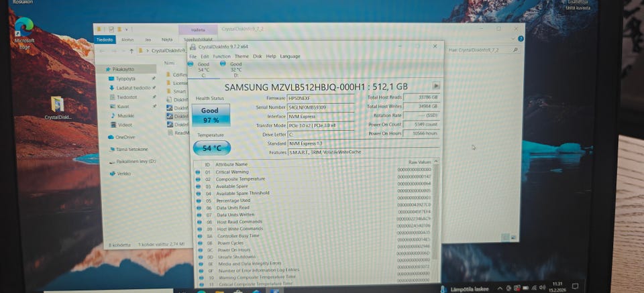
Task: Select the Data Units Written row
Action: [x=314, y=215]
